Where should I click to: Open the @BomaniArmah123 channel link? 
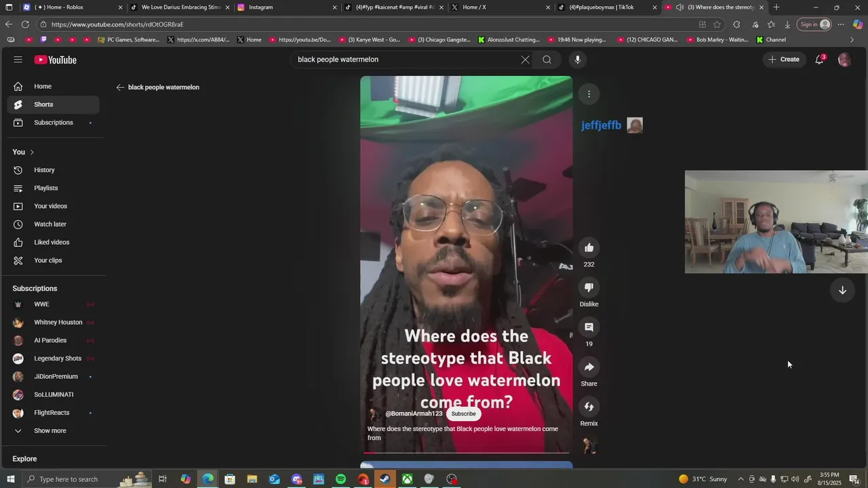(414, 414)
